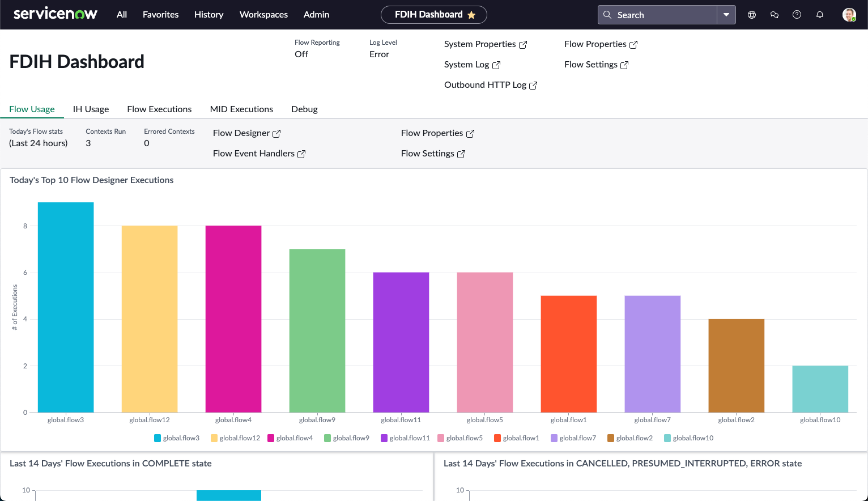This screenshot has height=501, width=868.
Task: Click the global.flow1 bar in chart
Action: [x=569, y=354]
